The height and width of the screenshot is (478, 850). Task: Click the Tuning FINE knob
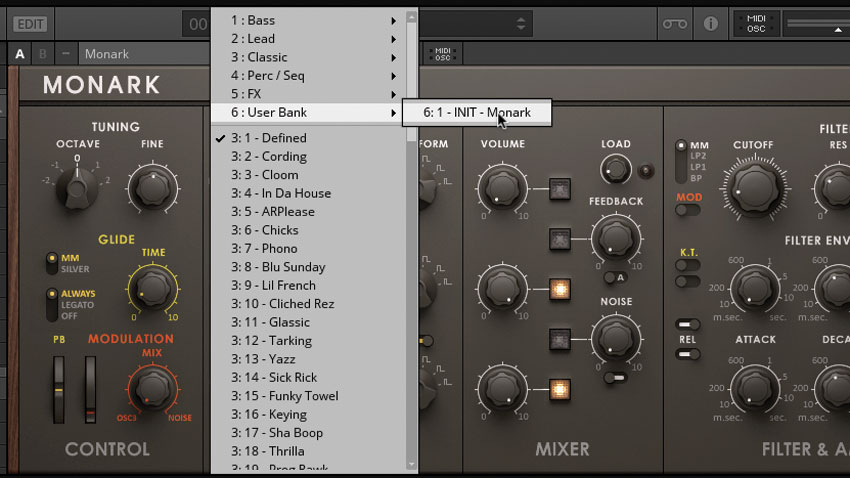point(152,189)
